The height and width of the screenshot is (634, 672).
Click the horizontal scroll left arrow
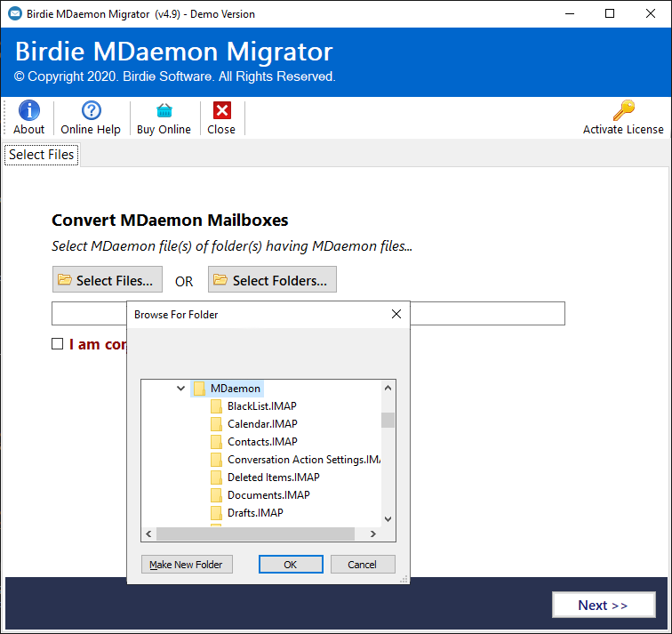[x=148, y=534]
